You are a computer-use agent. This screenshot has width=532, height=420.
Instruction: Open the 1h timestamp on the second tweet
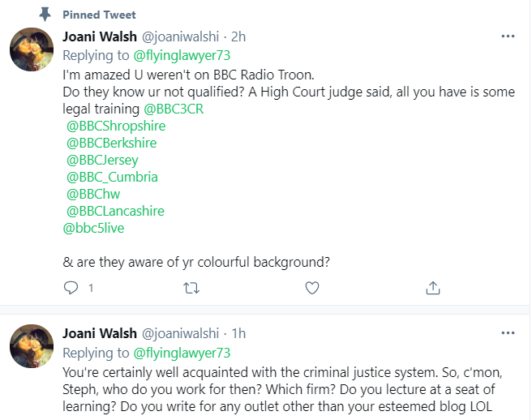coord(238,333)
